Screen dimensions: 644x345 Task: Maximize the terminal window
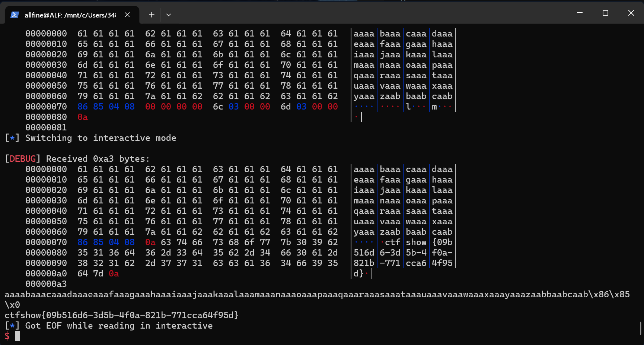[x=605, y=13]
